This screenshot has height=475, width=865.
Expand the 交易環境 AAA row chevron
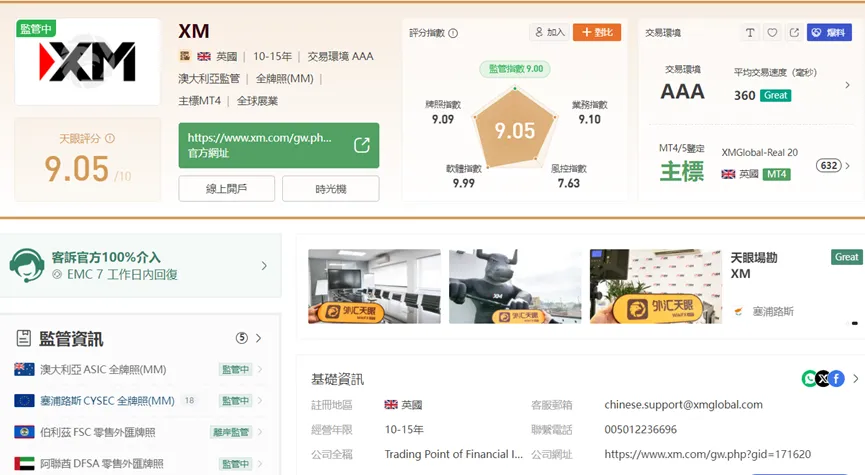point(847,85)
